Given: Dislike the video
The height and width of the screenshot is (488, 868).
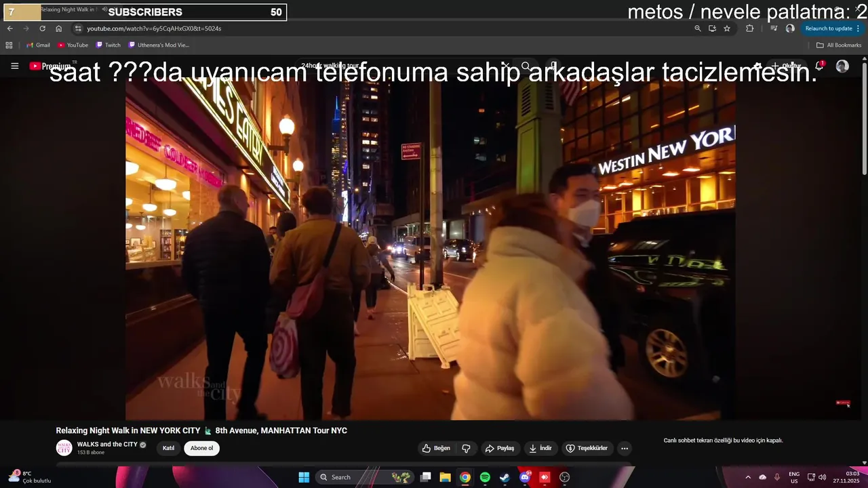Looking at the screenshot, I should point(466,448).
